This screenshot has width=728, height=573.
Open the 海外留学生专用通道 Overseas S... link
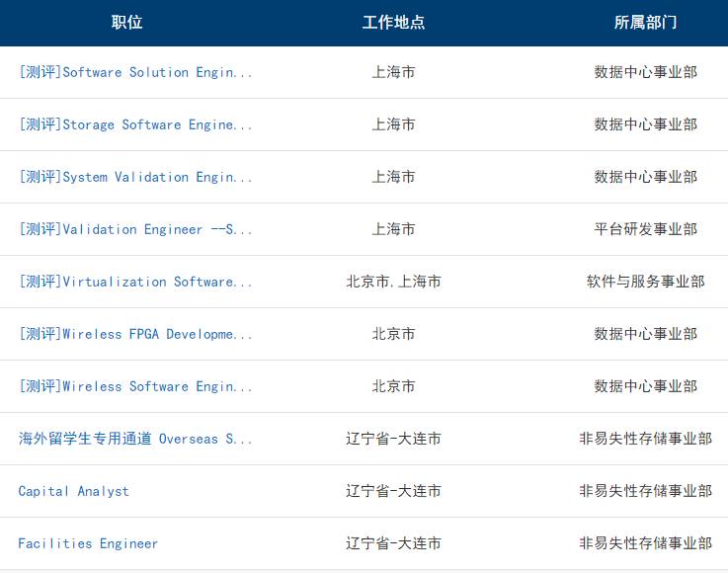coord(135,439)
